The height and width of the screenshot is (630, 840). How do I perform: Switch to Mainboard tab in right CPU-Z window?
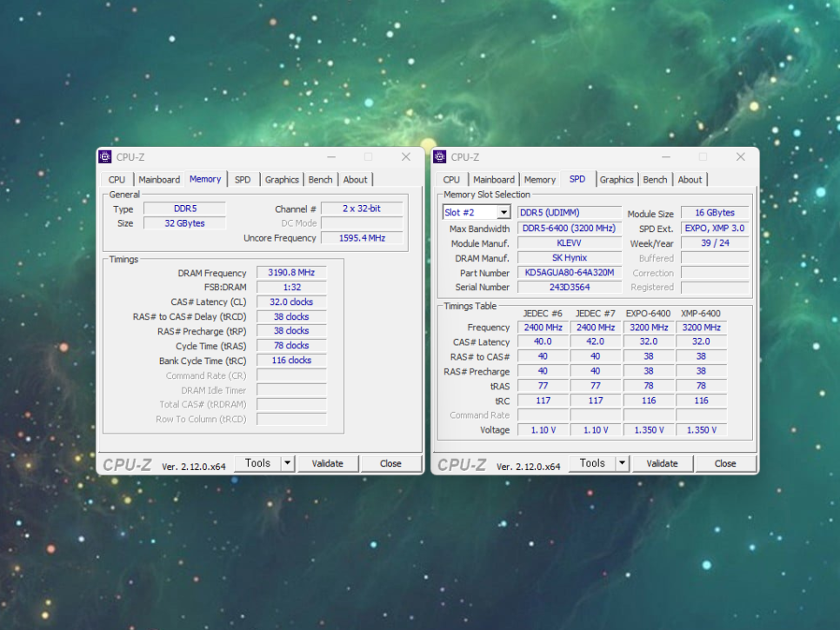click(x=494, y=180)
